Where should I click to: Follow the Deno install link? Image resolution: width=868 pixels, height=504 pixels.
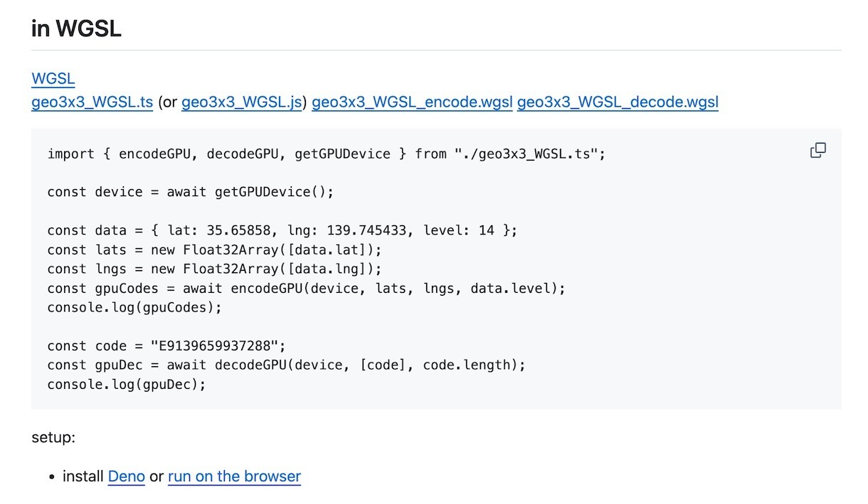[x=127, y=476]
